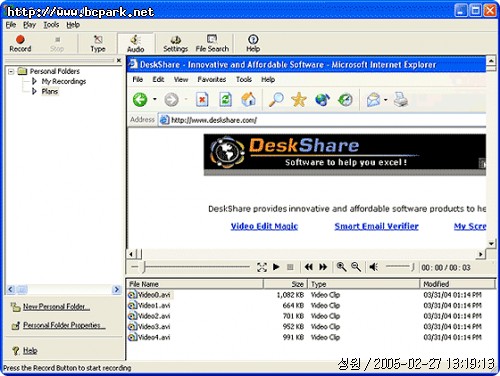Viewport: 500px width, 376px height.
Task: Launch the File Search tool
Action: click(212, 44)
